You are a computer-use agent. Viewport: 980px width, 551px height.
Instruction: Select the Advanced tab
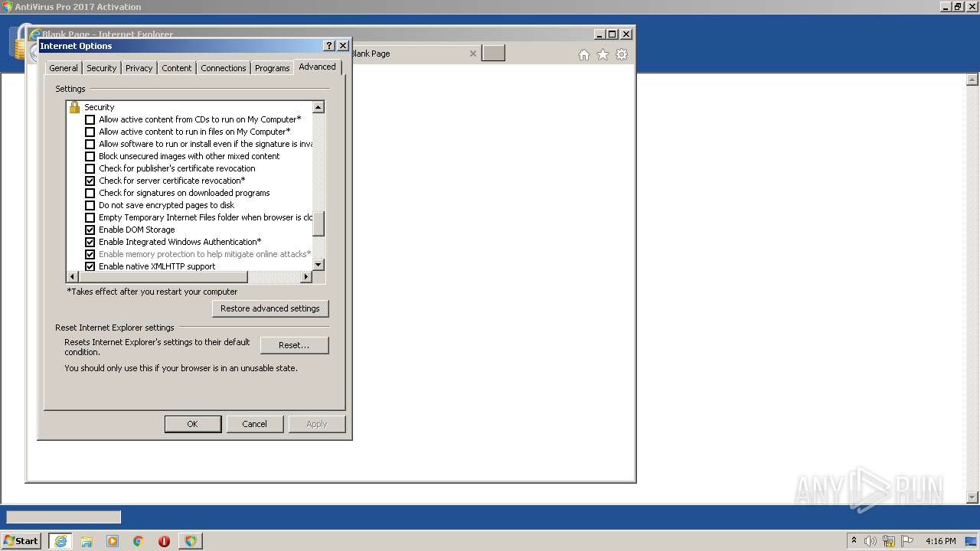point(317,67)
